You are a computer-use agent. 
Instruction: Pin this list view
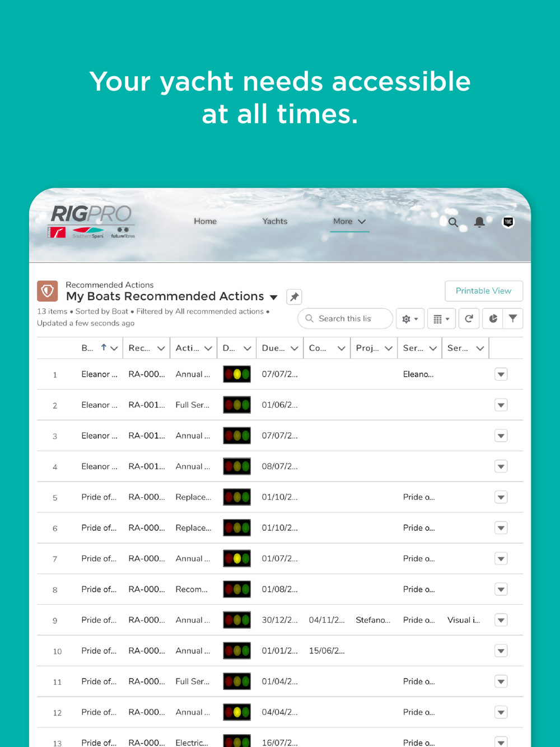point(294,297)
